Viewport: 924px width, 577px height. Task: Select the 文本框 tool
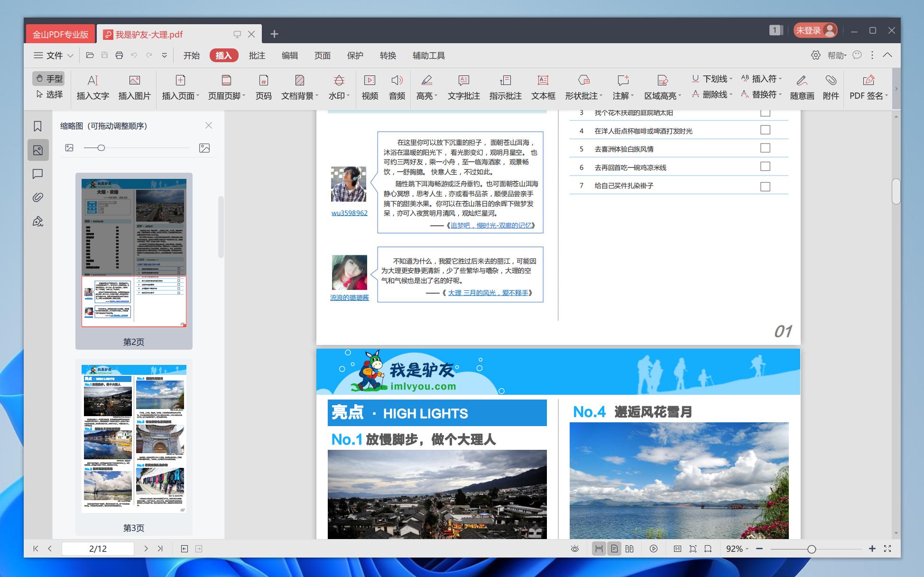click(543, 87)
